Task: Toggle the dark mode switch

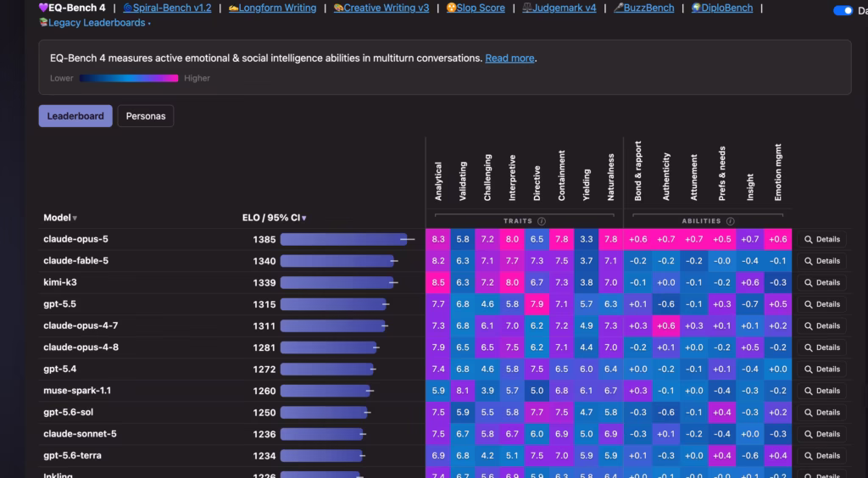Action: coord(843,10)
